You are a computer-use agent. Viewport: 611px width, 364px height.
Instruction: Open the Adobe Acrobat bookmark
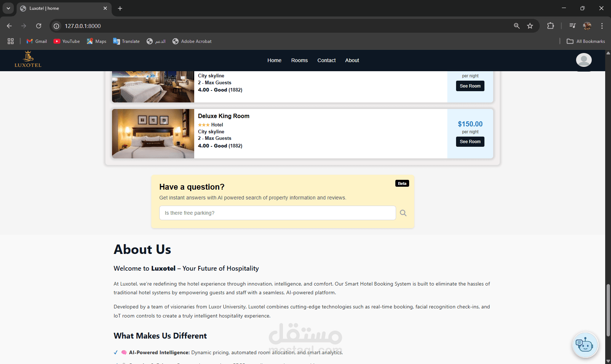point(192,41)
